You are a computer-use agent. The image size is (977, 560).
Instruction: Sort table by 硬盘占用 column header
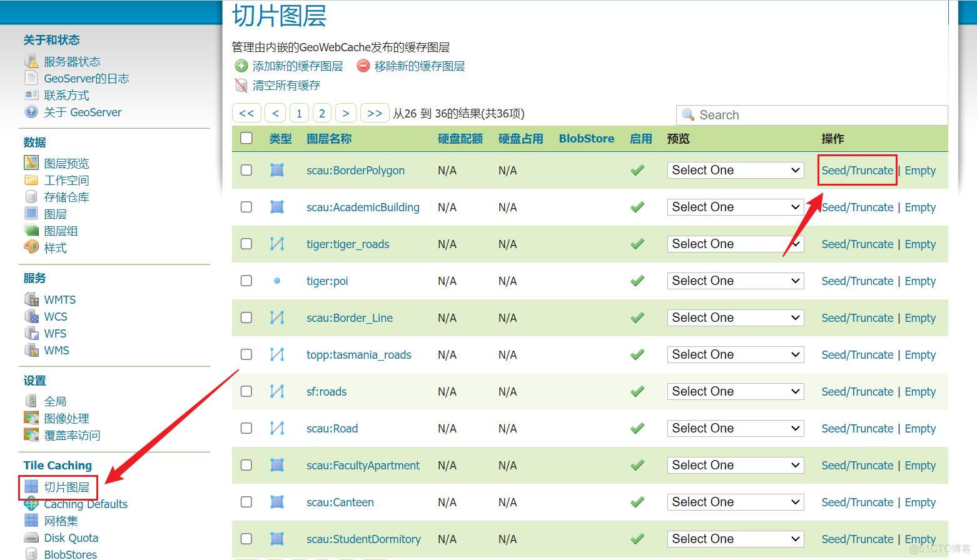[520, 139]
